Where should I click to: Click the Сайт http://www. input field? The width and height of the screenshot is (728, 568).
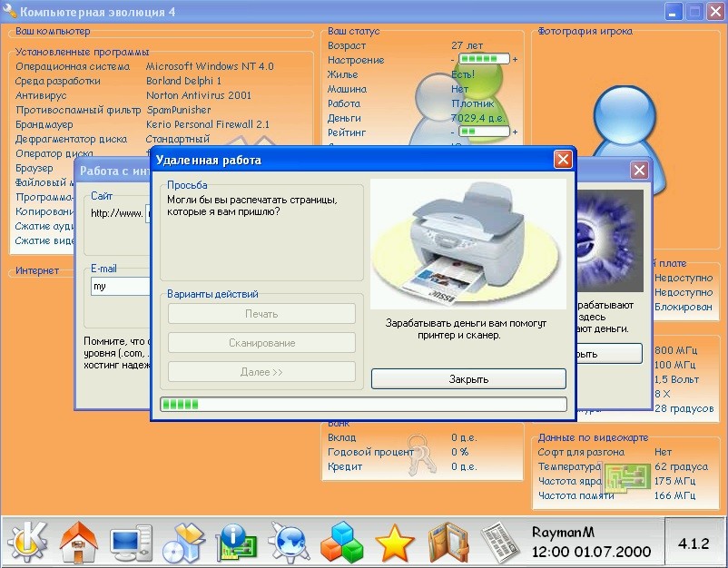point(149,213)
